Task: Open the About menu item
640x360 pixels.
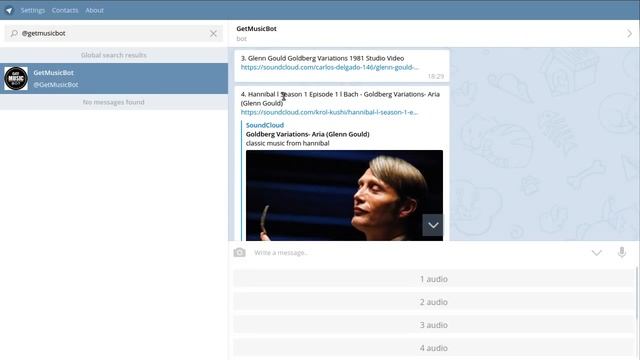Action: [x=94, y=10]
